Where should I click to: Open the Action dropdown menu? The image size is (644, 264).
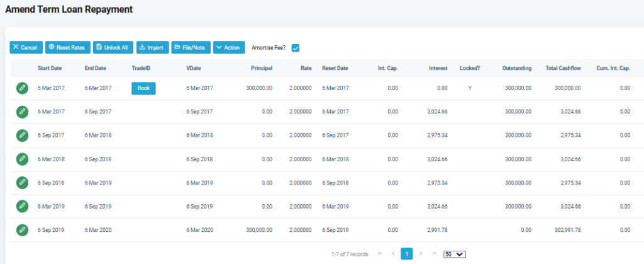[229, 48]
